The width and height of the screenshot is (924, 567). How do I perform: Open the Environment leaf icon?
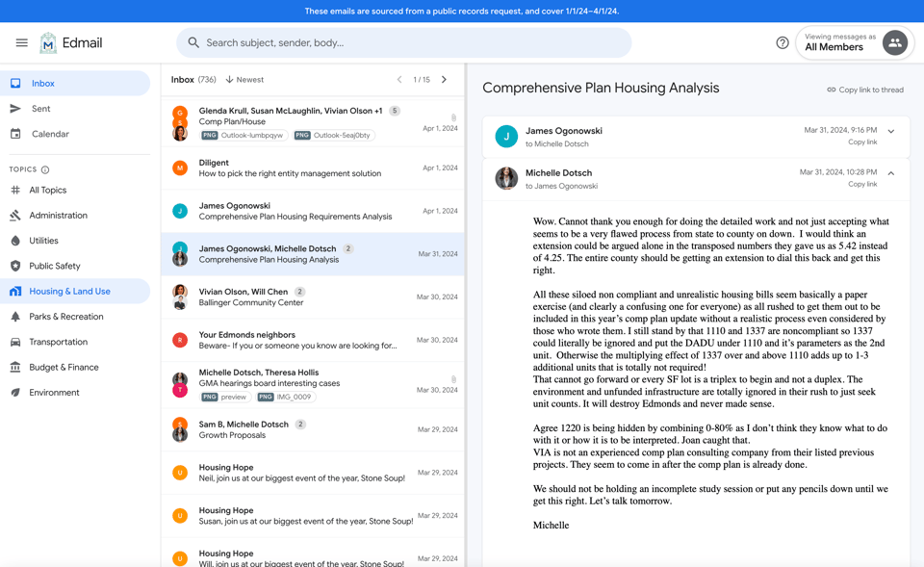tap(13, 392)
